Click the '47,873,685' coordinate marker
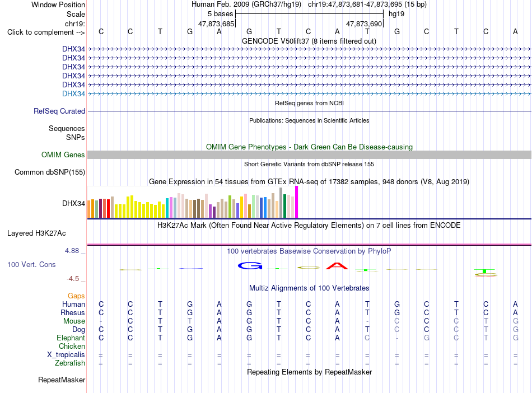This screenshot has width=532, height=393. pos(216,24)
